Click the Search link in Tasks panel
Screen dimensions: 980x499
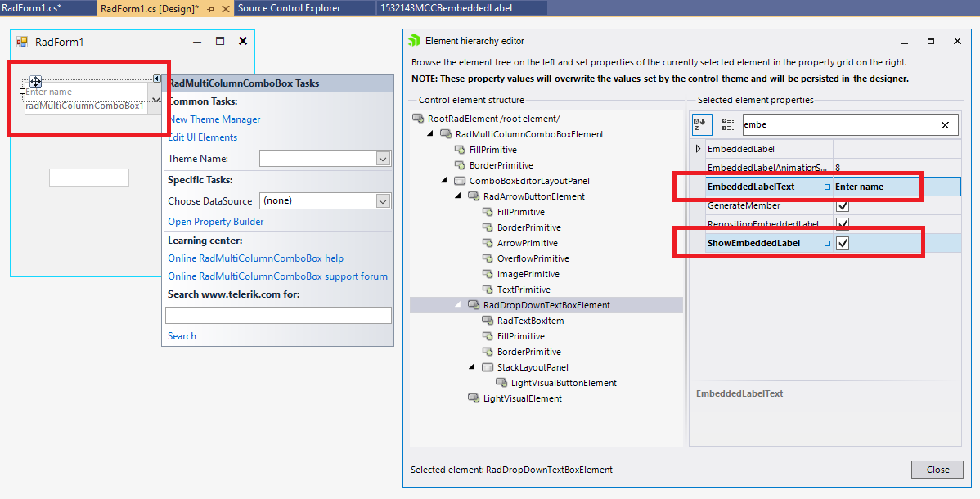[182, 336]
